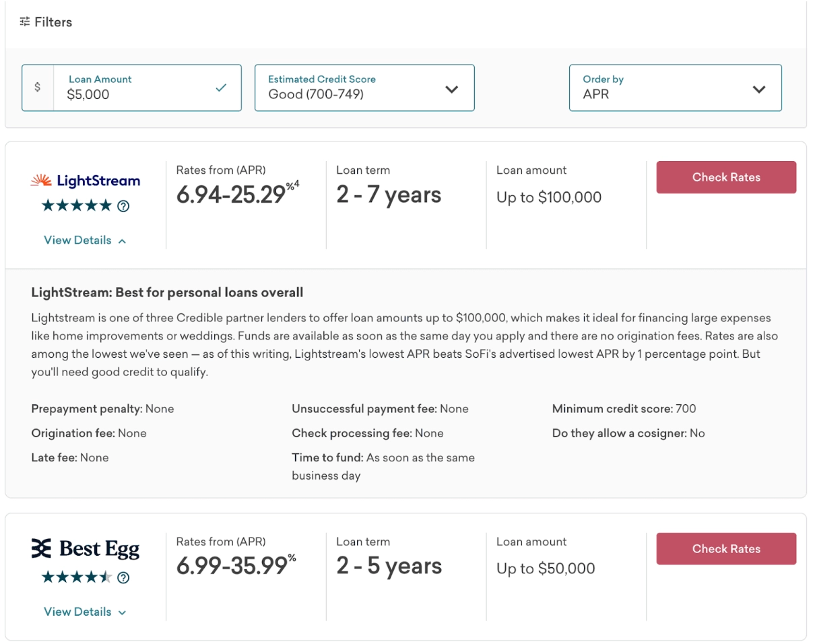This screenshot has height=644, width=815.
Task: Click the Loan Amount confirmation checkmark
Action: pyautogui.click(x=221, y=87)
